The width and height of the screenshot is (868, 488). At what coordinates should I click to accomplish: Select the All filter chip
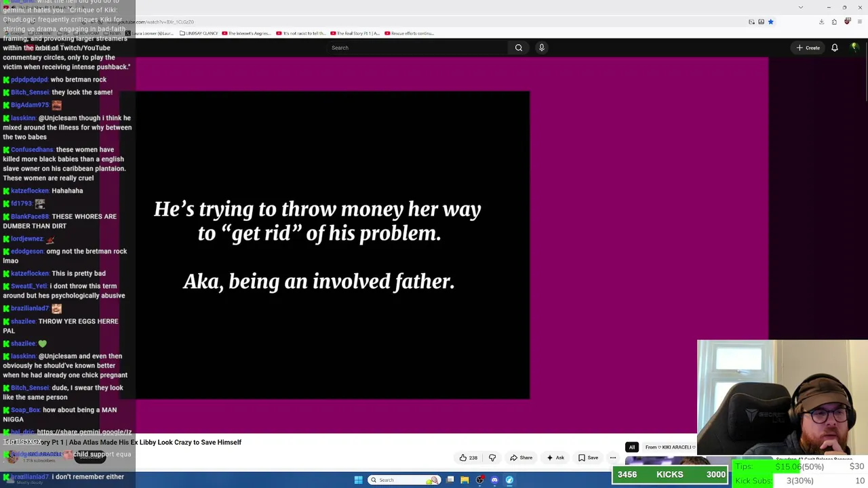[x=632, y=447]
